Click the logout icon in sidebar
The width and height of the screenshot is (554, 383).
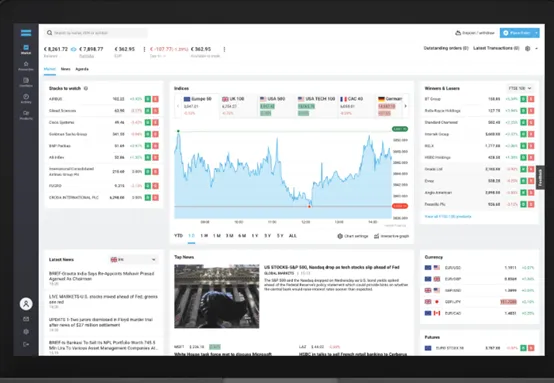tap(26, 344)
